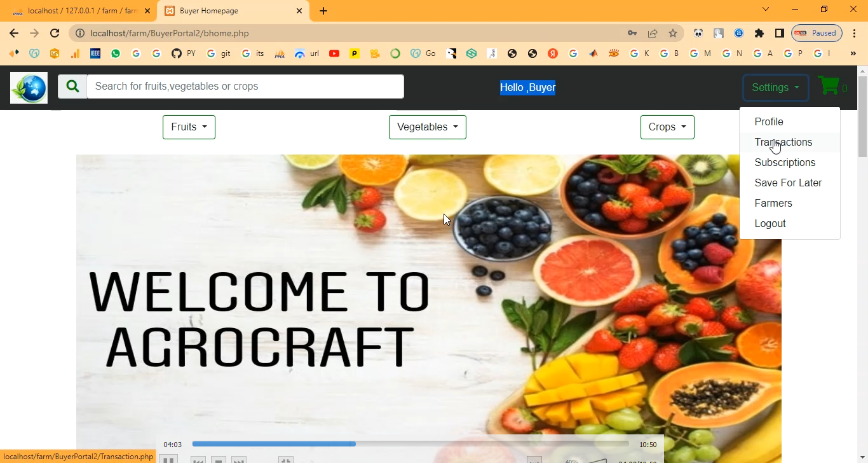Screen dimensions: 868x463
Task: Bookmark this page with the star icon
Action: 673,33
